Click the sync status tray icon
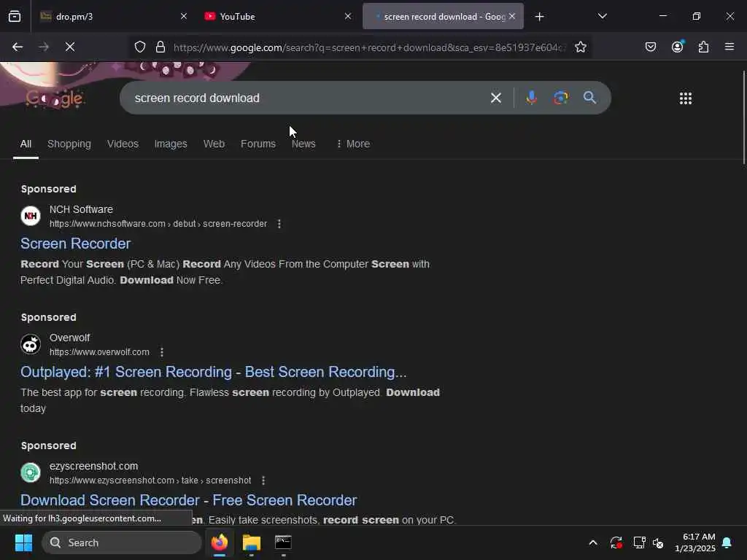This screenshot has width=747, height=560. click(616, 542)
